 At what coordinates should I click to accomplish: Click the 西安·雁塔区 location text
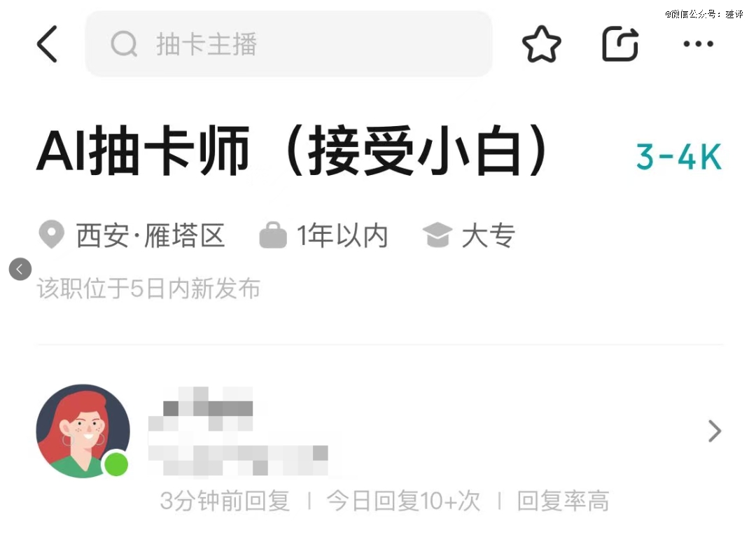151,236
